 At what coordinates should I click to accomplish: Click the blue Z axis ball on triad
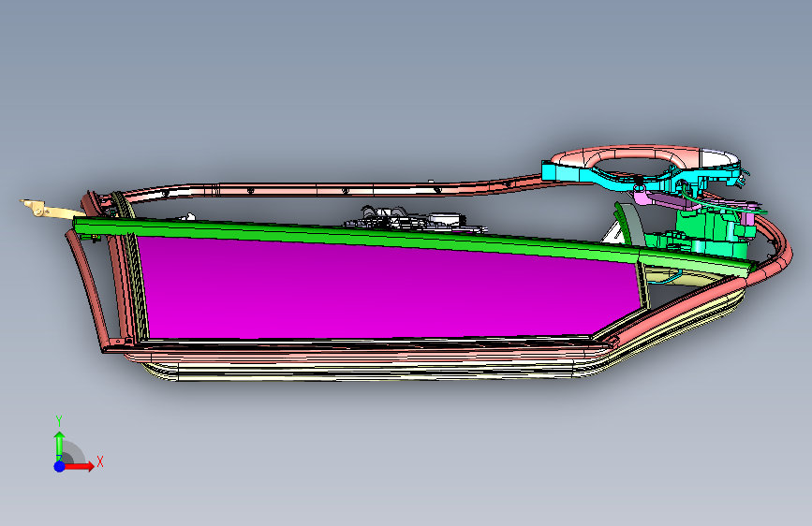[59, 466]
